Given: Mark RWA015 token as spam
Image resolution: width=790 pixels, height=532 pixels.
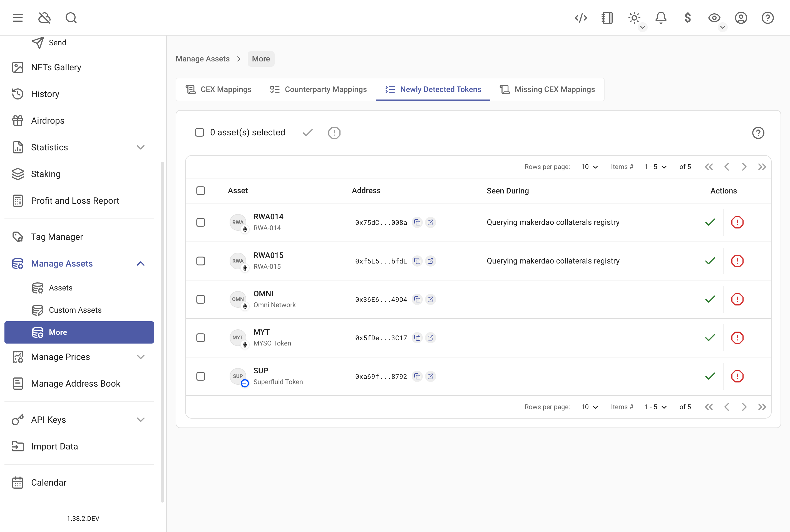Looking at the screenshot, I should (737, 261).
